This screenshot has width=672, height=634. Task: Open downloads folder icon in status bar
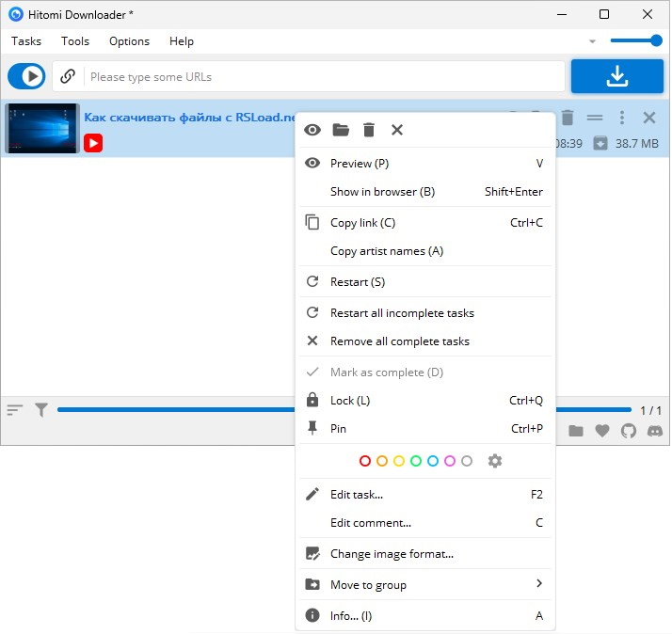tap(576, 431)
